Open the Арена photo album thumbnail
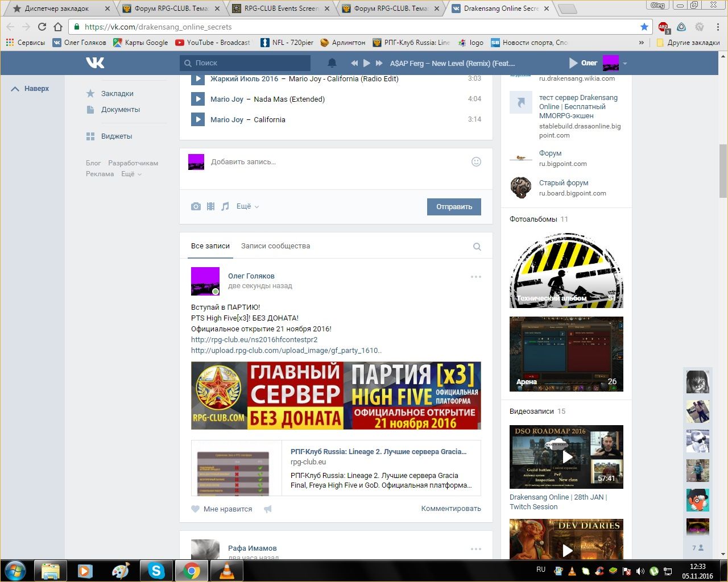The width and height of the screenshot is (728, 582). [566, 354]
